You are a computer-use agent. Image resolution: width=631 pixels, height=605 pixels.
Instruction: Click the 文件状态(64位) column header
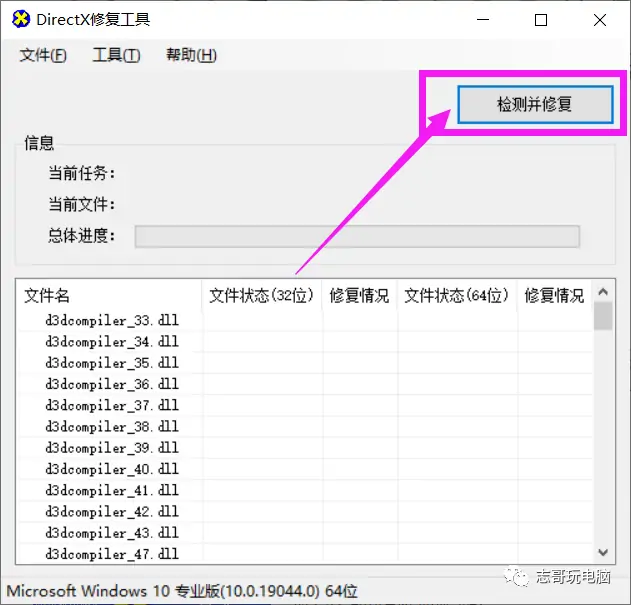(x=456, y=296)
